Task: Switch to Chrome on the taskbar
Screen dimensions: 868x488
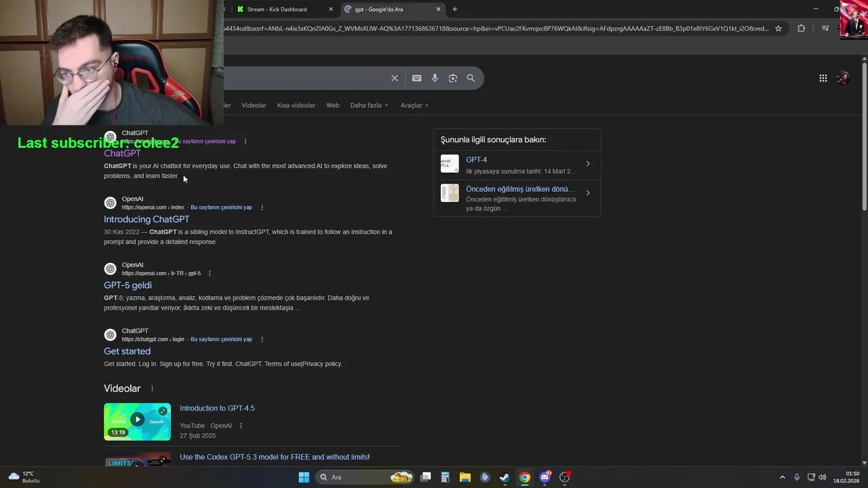Action: (x=525, y=477)
